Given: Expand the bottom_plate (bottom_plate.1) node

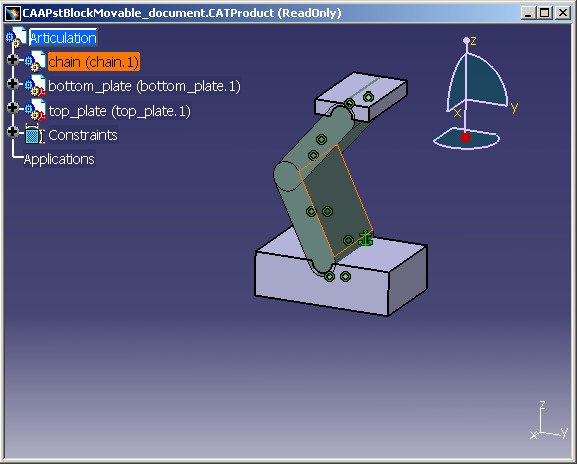Looking at the screenshot, I should (13, 84).
